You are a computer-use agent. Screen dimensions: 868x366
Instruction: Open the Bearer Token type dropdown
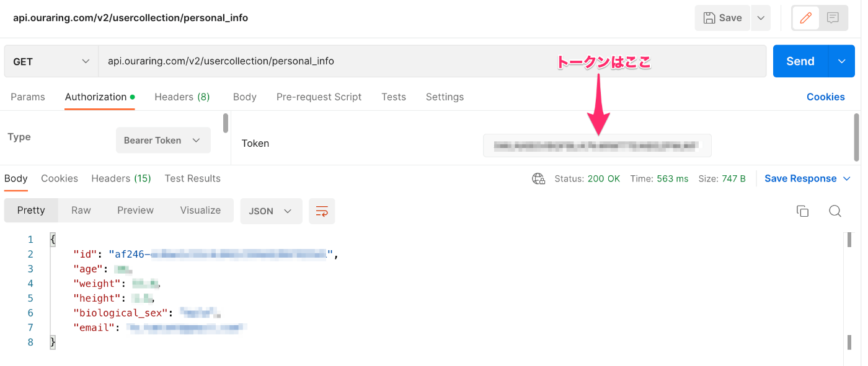(x=163, y=141)
